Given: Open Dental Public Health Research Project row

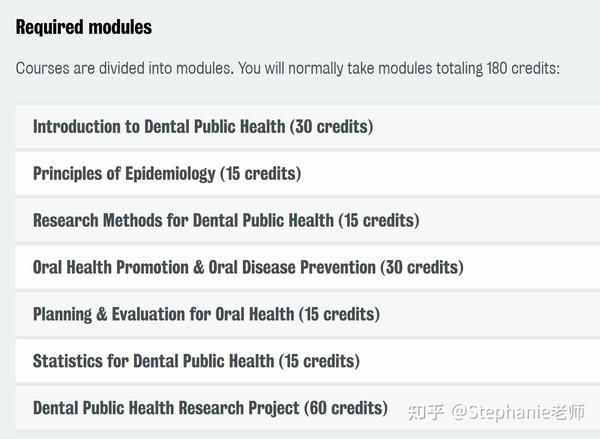Looking at the screenshot, I should tap(308, 408).
